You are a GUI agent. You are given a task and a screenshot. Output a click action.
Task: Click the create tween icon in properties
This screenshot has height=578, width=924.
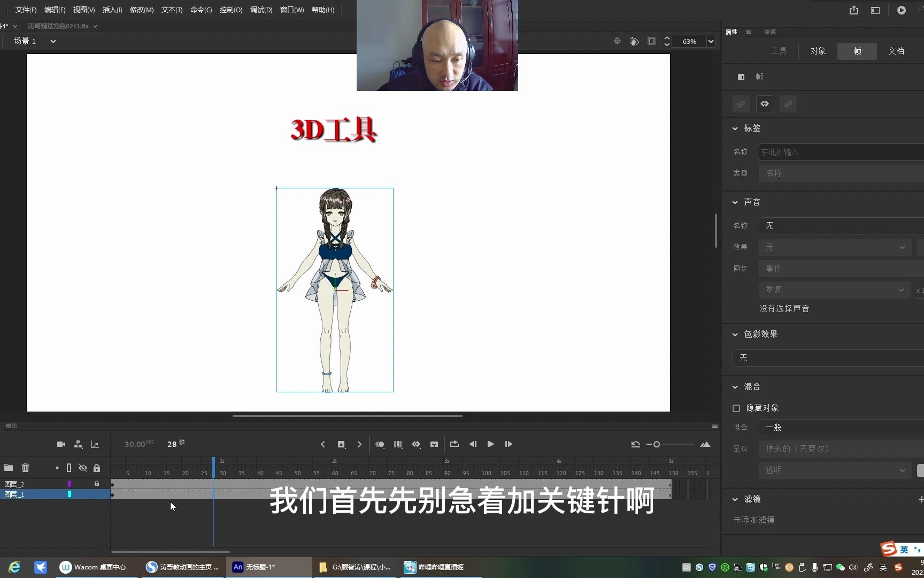[765, 104]
